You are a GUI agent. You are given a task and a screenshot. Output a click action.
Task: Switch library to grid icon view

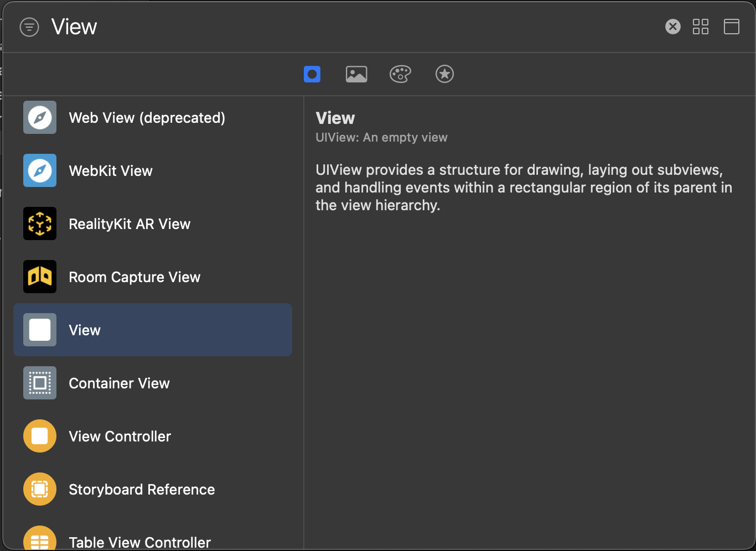tap(701, 27)
